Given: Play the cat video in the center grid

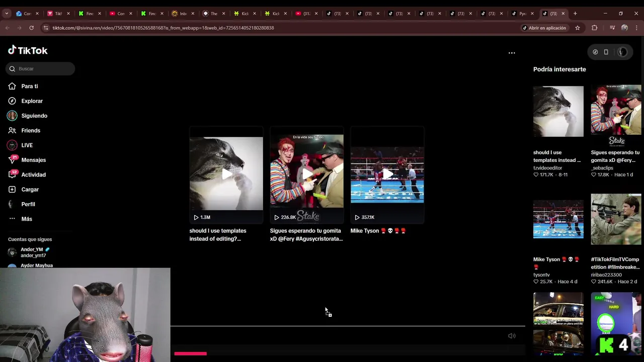Looking at the screenshot, I should (x=226, y=174).
